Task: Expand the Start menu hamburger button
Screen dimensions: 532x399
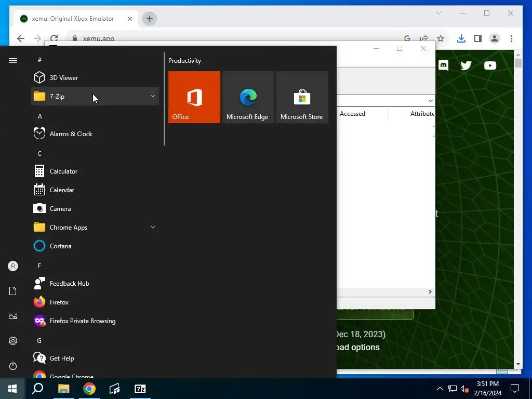Action: coord(13,60)
